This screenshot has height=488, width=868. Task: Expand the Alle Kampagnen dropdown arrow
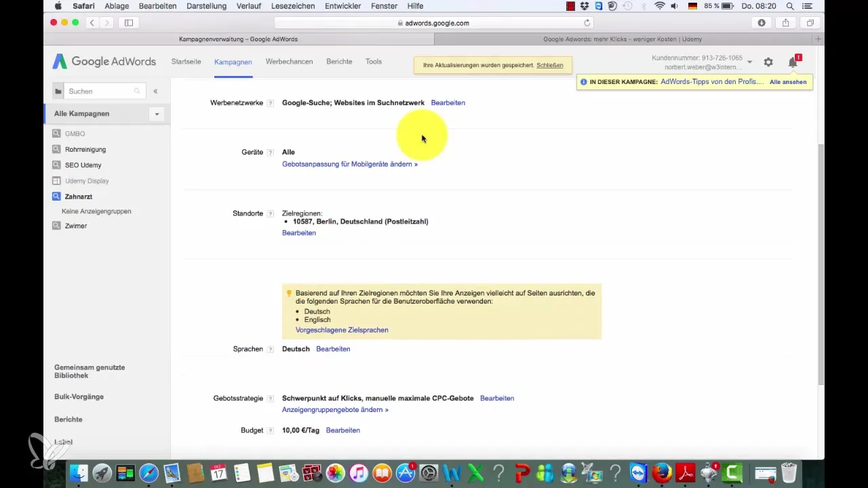pyautogui.click(x=157, y=114)
